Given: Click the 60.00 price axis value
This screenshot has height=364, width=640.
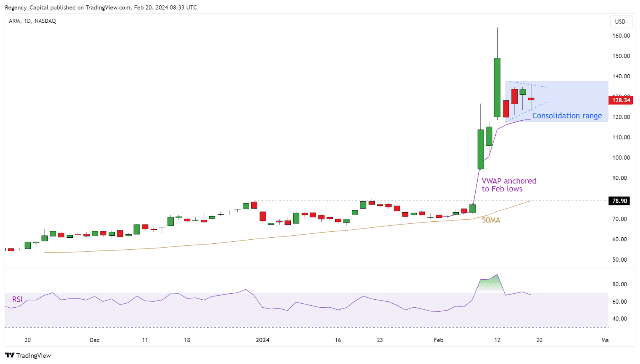Looking at the screenshot, I should (620, 239).
